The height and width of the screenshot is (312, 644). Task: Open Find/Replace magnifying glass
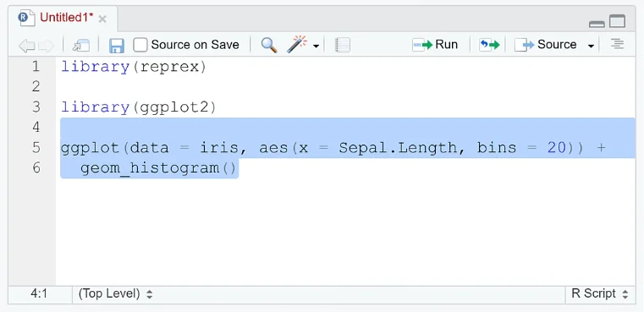pyautogui.click(x=269, y=45)
